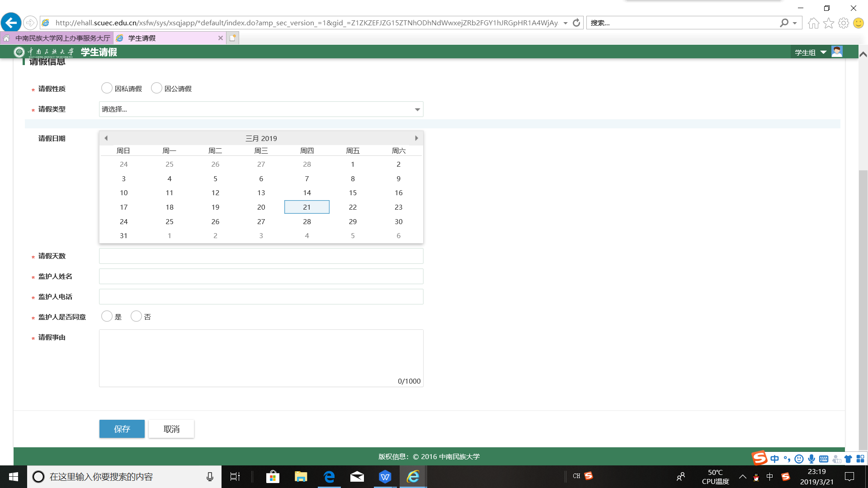The height and width of the screenshot is (488, 868).
Task: Click the university logo emblem
Action: point(19,52)
